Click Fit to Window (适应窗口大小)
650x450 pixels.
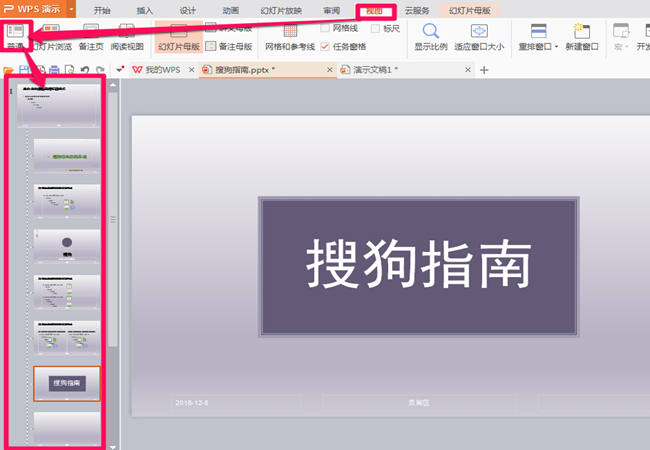(479, 36)
